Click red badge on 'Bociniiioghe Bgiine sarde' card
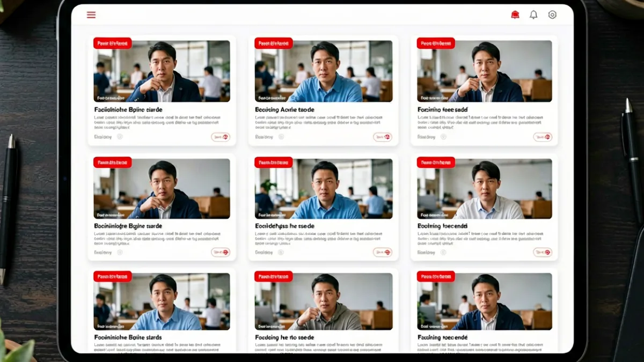This screenshot has height=362, width=644. point(112,162)
